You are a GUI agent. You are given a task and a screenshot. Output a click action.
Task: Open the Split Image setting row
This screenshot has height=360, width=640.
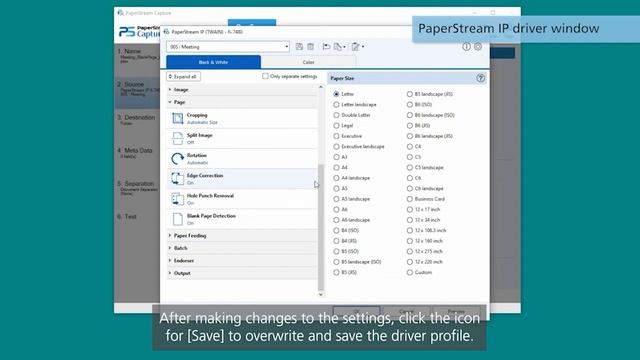click(x=242, y=138)
